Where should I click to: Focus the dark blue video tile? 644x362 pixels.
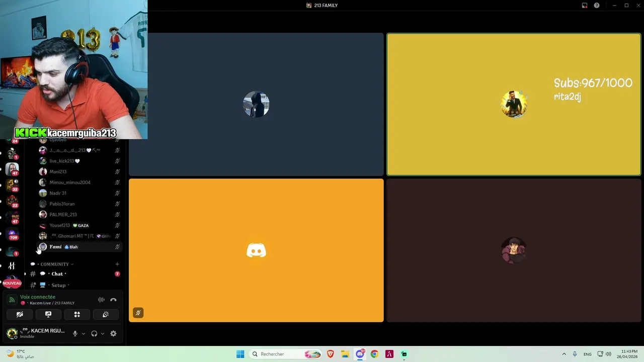point(256,105)
